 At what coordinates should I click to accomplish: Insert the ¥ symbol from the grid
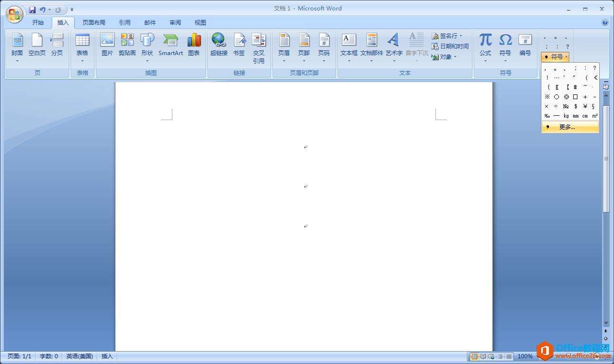click(x=585, y=106)
